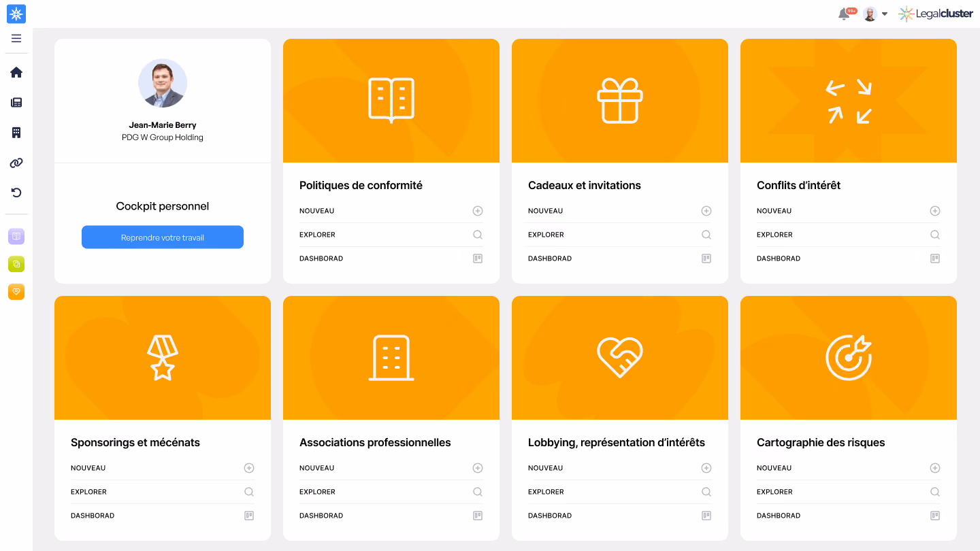Viewport: 980px width, 551px height.
Task: Click plus icon for Cartographie des risques
Action: (x=935, y=468)
